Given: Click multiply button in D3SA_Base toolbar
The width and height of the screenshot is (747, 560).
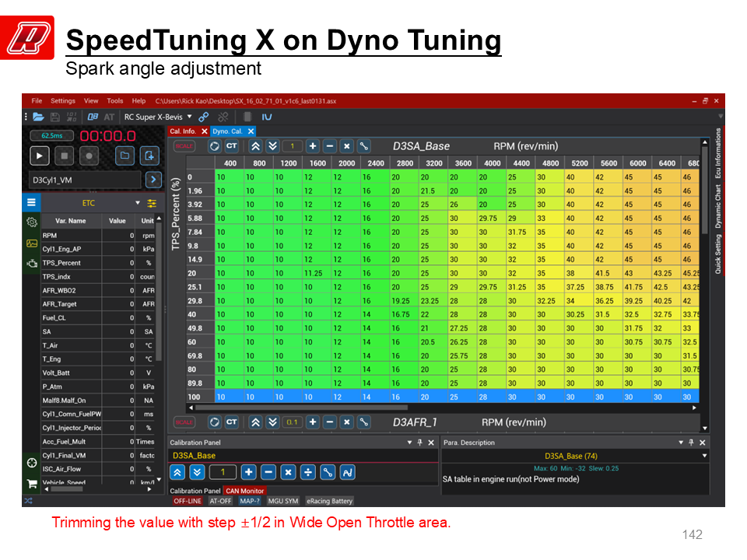Looking at the screenshot, I should tap(347, 146).
